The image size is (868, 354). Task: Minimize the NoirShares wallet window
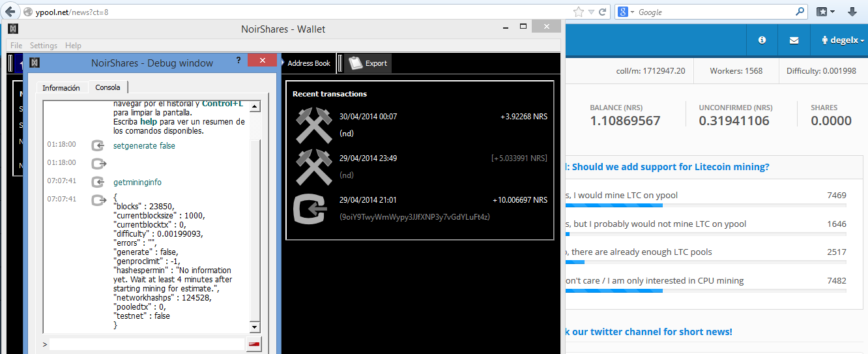pyautogui.click(x=504, y=27)
